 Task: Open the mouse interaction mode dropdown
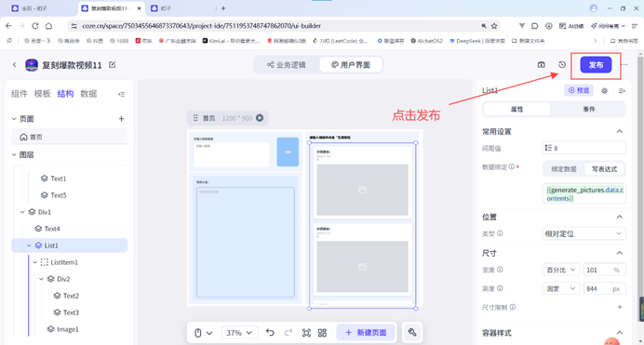tap(203, 333)
